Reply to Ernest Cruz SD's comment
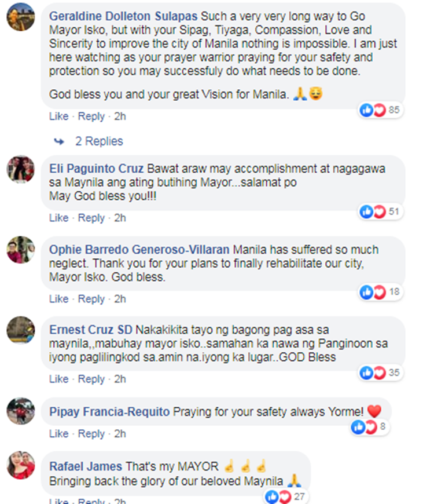 coord(91,379)
